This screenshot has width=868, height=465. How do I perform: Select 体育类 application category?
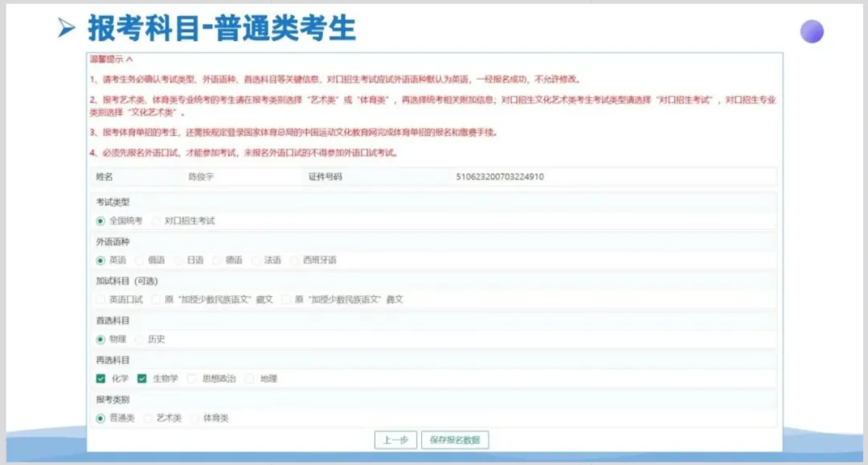(194, 418)
